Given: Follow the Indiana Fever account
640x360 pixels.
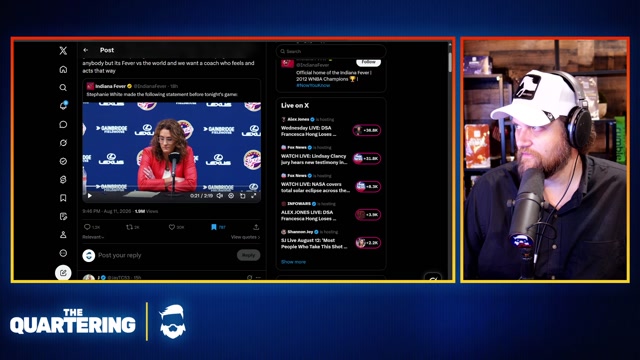Looking at the screenshot, I should tap(368, 62).
